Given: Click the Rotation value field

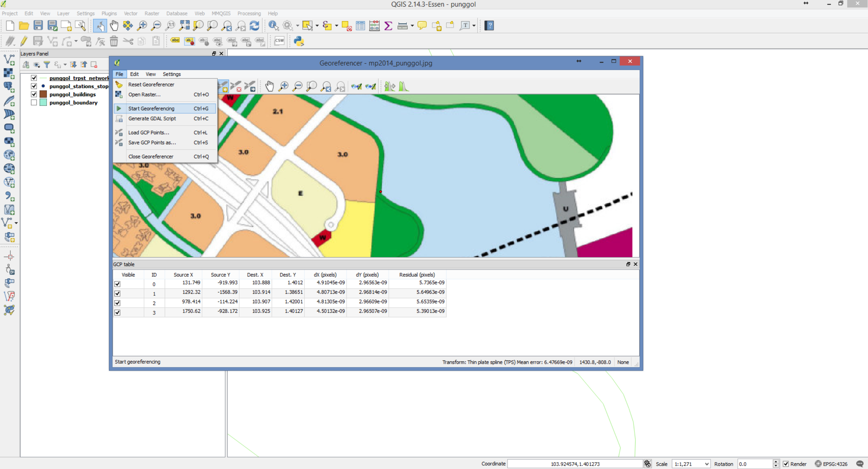Looking at the screenshot, I should point(754,464).
